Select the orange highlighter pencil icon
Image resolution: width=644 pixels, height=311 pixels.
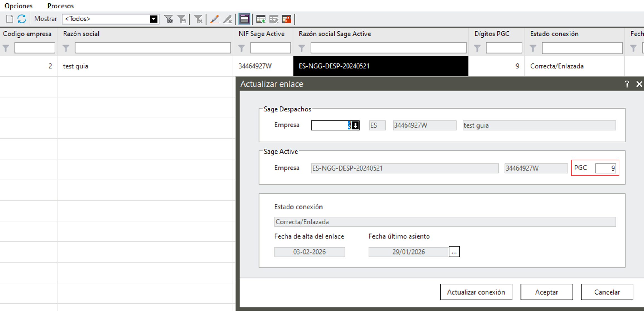[x=214, y=19]
